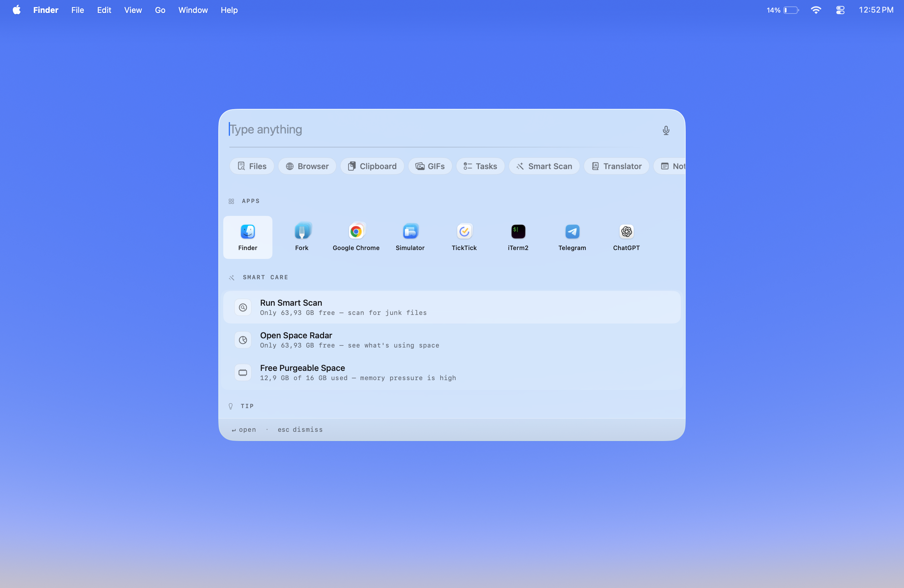The image size is (904, 588).
Task: Click the Open Space Radar pie icon
Action: coord(243,340)
